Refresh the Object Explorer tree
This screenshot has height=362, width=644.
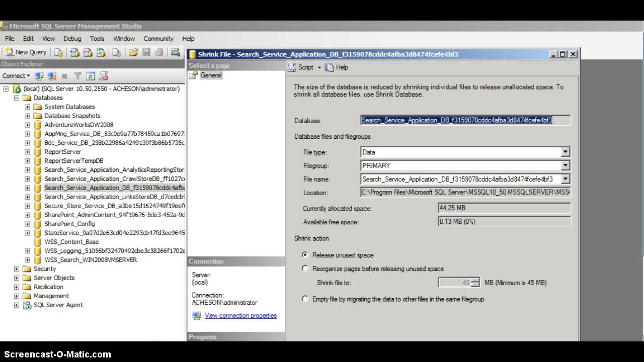(91, 76)
